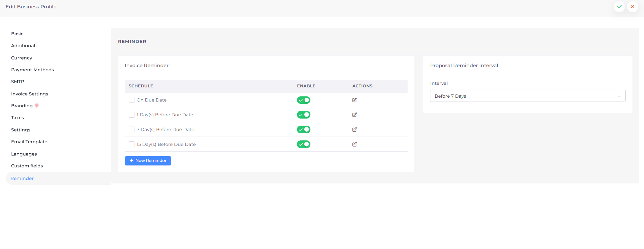Click the New Reminder button
The height and width of the screenshot is (249, 644).
click(x=148, y=161)
